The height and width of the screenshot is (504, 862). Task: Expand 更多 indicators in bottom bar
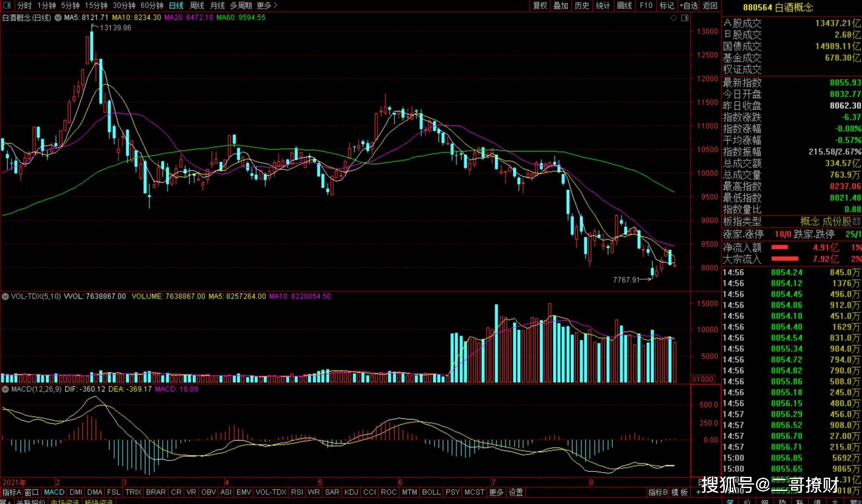tap(496, 492)
